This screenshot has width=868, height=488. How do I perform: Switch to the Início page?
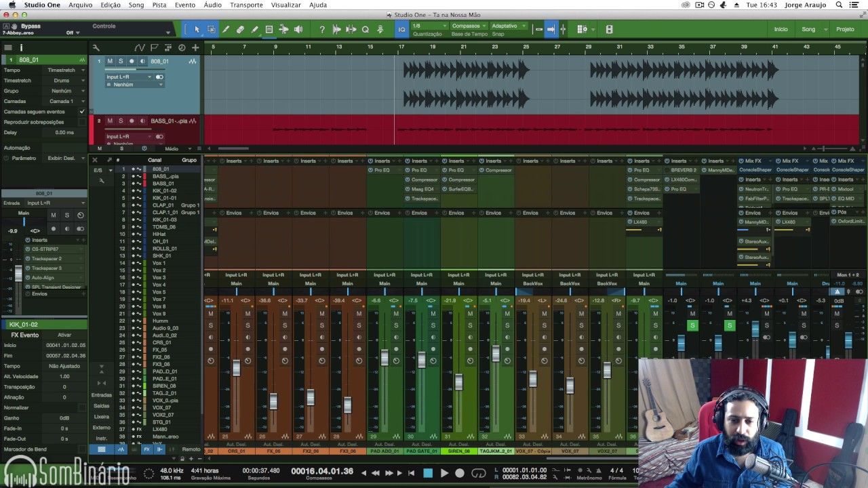[781, 29]
